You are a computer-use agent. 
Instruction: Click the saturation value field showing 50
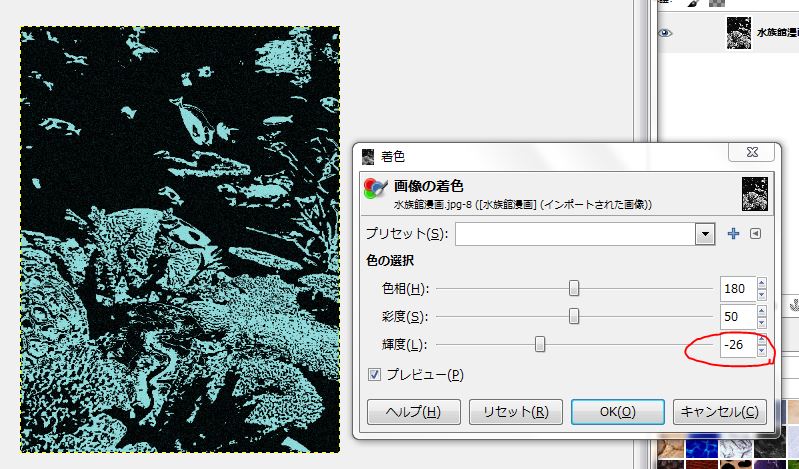pos(737,317)
